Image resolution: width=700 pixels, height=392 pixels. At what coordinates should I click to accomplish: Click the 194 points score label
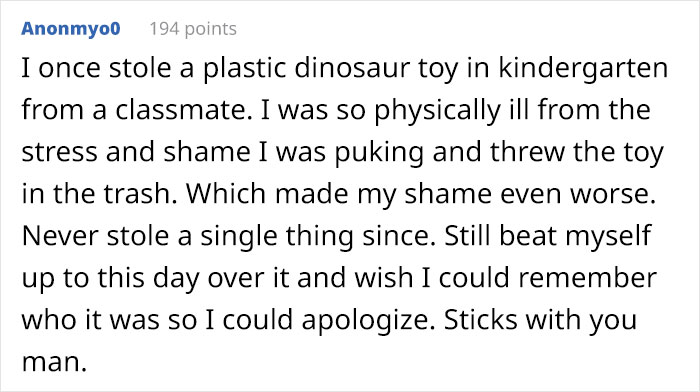[x=193, y=29]
